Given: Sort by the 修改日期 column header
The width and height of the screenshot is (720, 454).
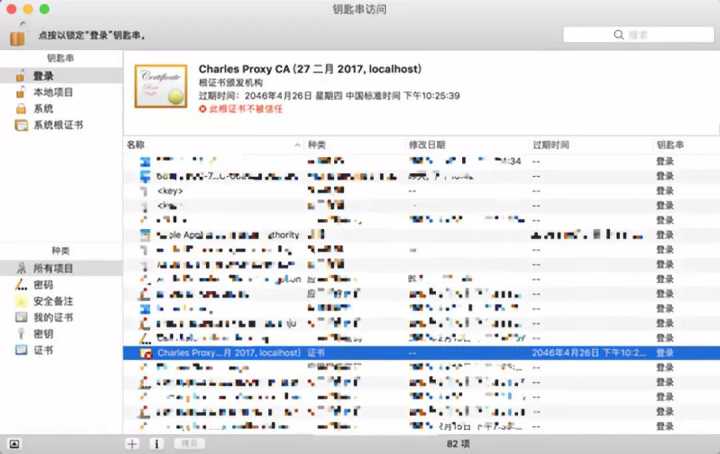Looking at the screenshot, I should pyautogui.click(x=427, y=145).
